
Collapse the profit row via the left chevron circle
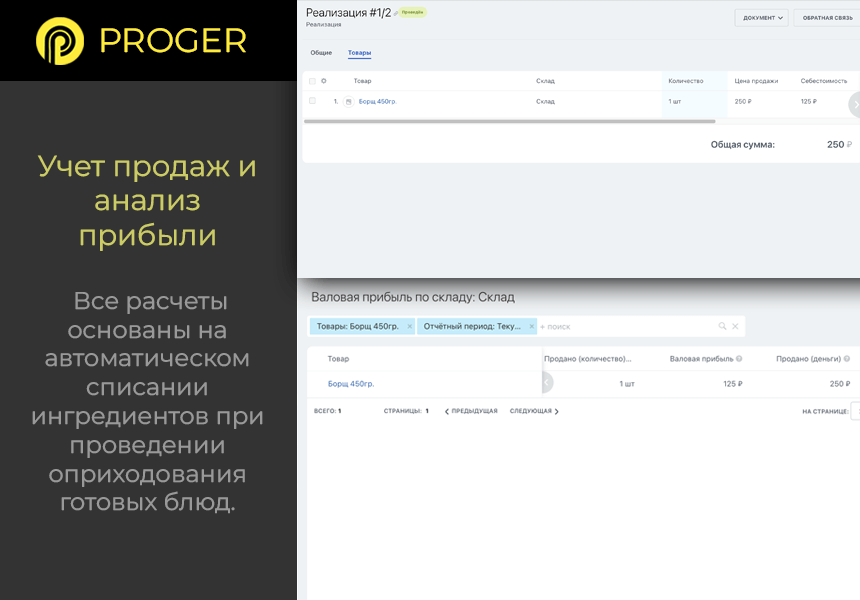(545, 382)
